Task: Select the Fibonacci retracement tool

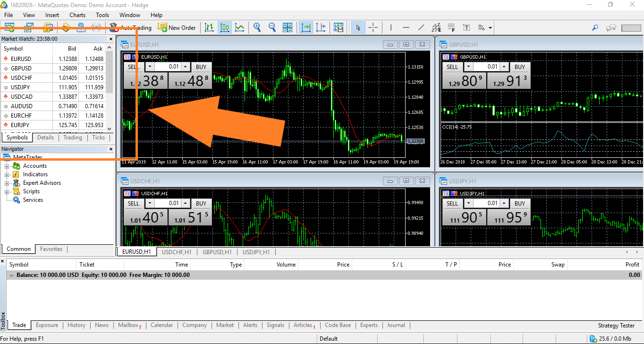Action: (x=451, y=27)
